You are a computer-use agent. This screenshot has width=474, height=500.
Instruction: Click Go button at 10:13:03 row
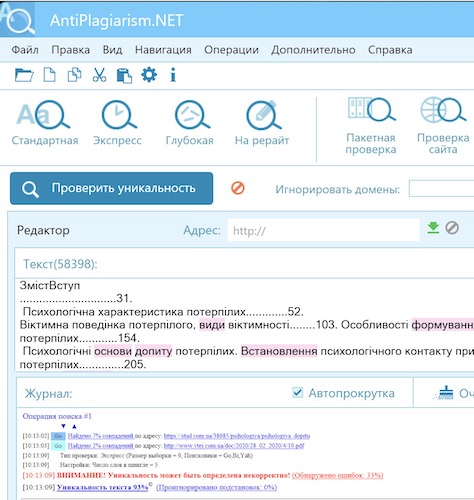pyautogui.click(x=58, y=446)
